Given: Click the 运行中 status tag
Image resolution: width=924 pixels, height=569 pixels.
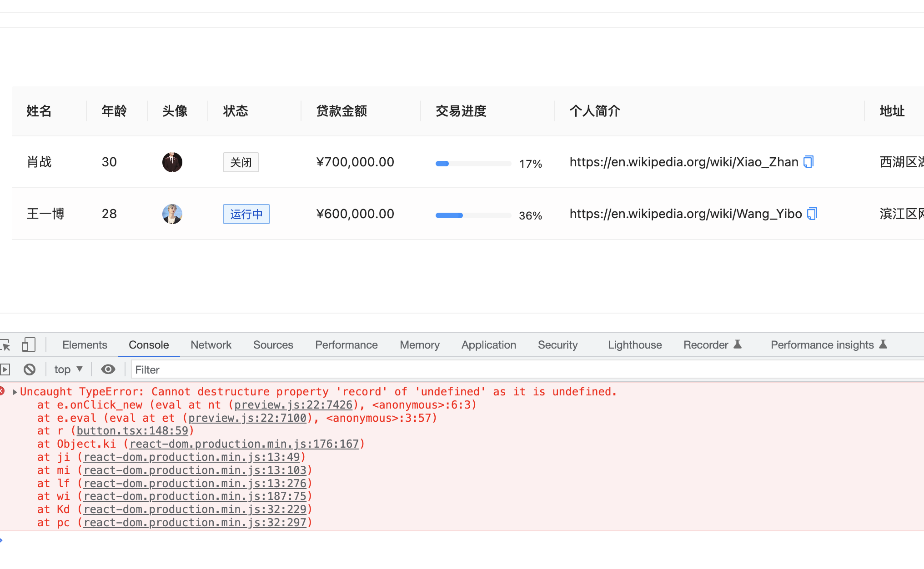Looking at the screenshot, I should point(246,214).
